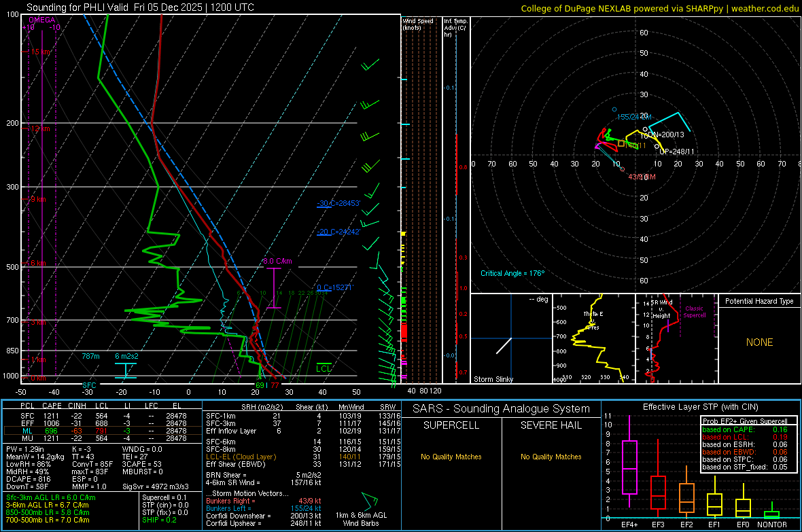Click No Quality Matches under SUPERCELL

(451, 457)
